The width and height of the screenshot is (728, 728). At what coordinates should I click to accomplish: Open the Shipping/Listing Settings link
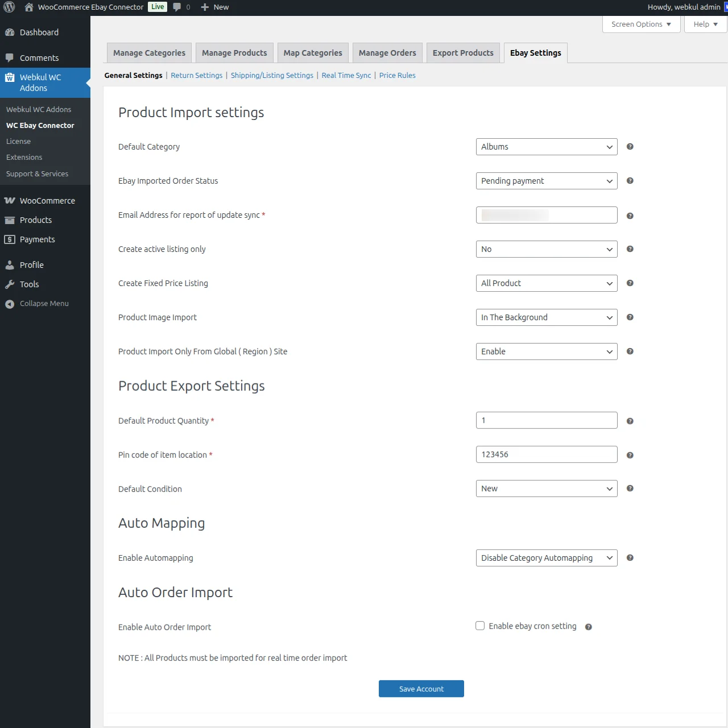(x=272, y=76)
